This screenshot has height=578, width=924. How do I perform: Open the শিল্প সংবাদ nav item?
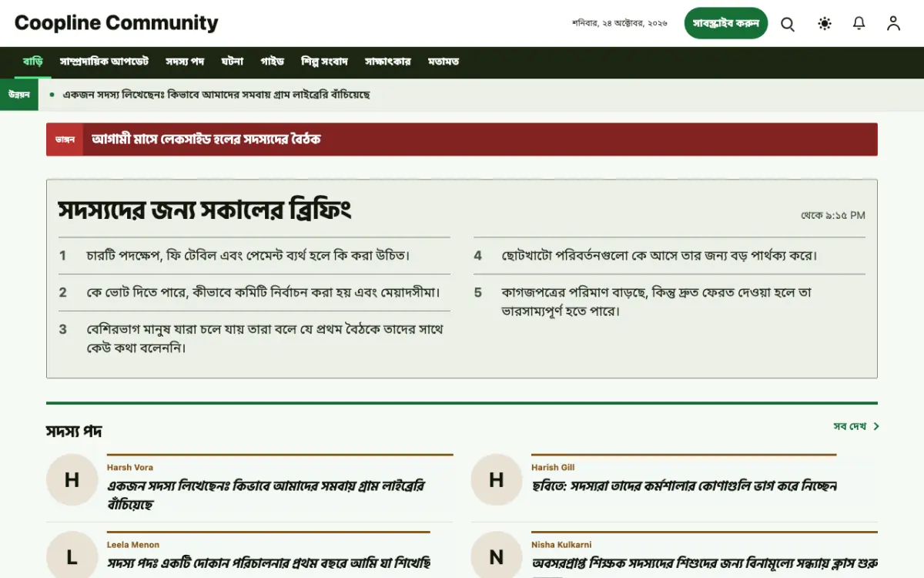[x=325, y=62]
